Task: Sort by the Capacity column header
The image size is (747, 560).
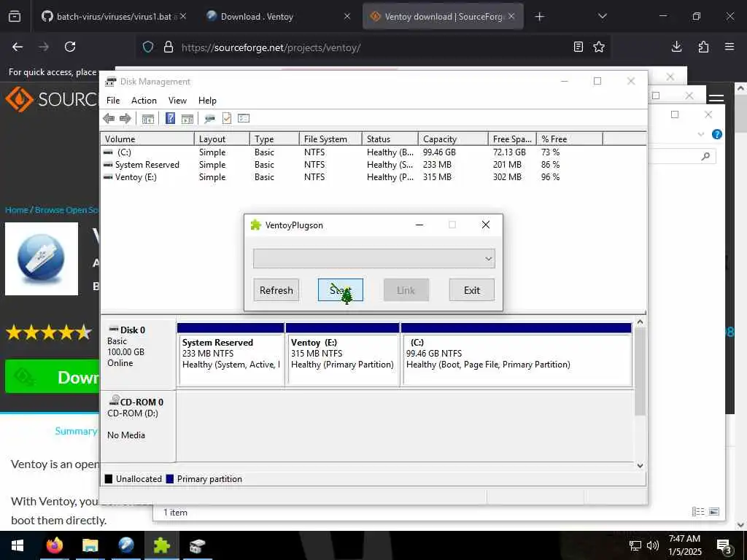Action: 453,139
